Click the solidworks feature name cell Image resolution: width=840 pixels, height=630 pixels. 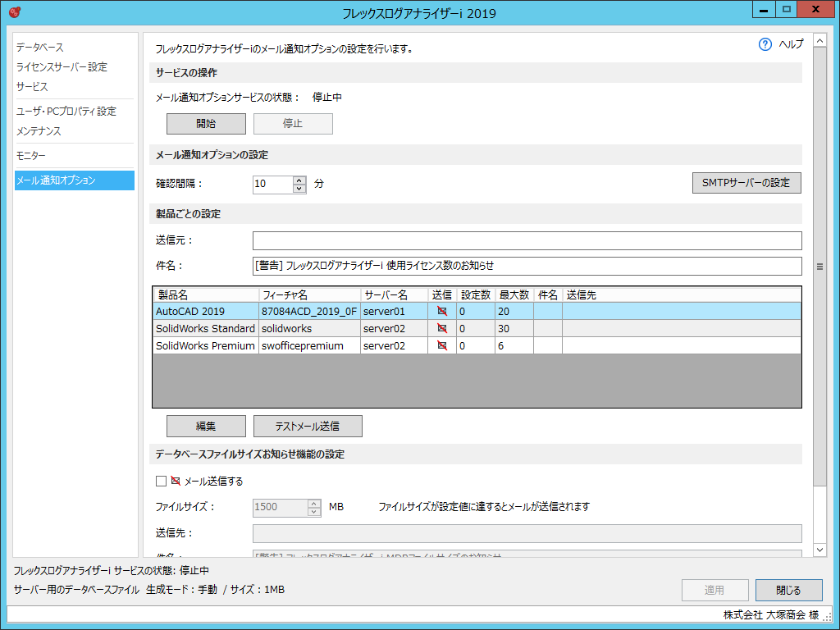(x=309, y=328)
